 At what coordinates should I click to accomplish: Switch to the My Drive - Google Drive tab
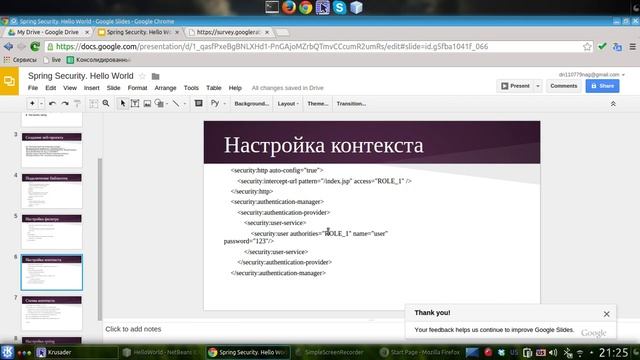[x=47, y=32]
